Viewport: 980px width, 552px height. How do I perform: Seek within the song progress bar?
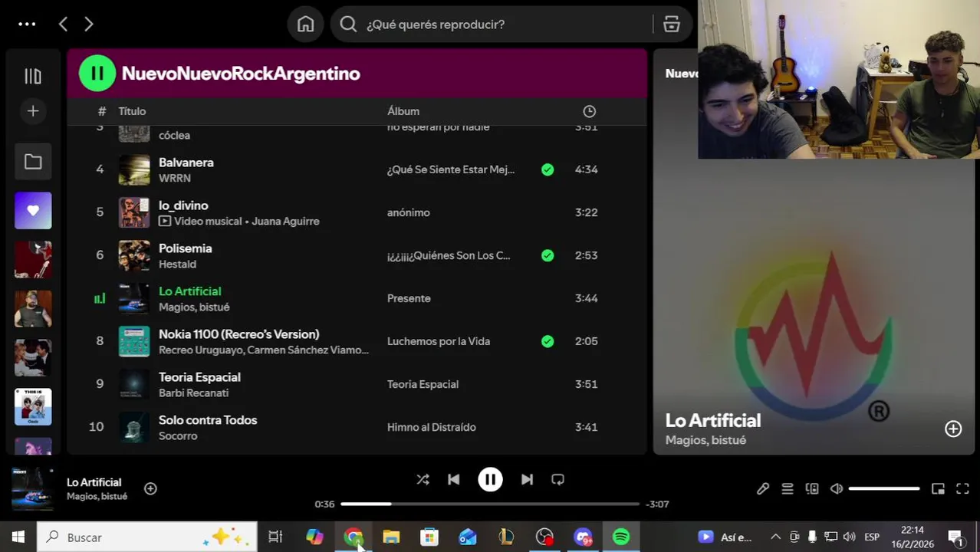pyautogui.click(x=490, y=504)
